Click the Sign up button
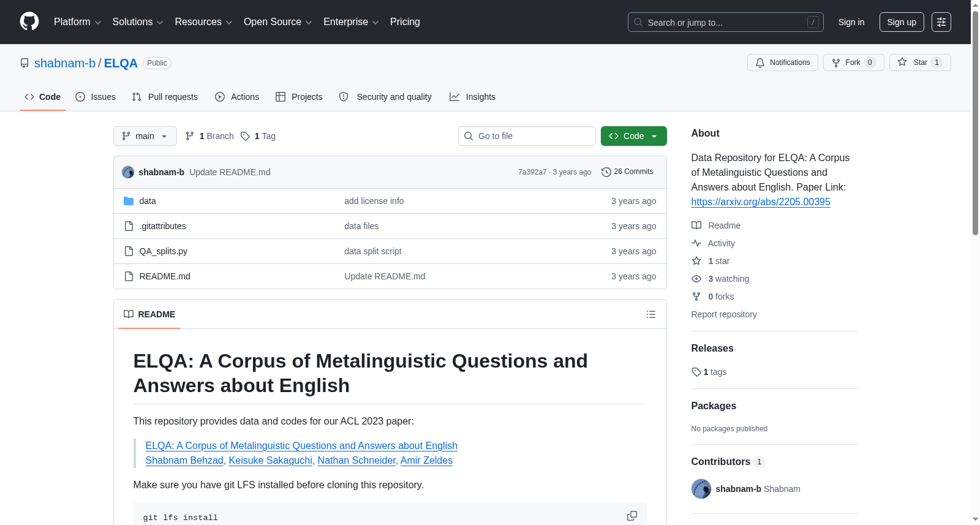980x525 pixels. click(x=902, y=22)
